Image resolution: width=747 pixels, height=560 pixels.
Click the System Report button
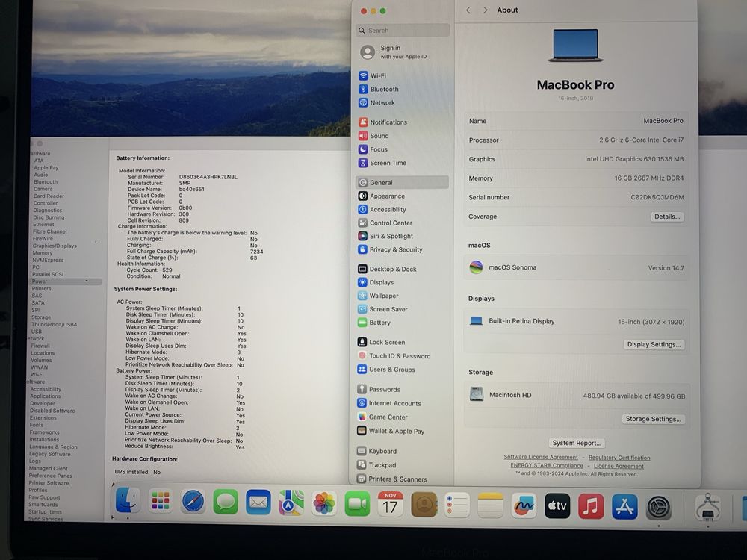click(577, 443)
